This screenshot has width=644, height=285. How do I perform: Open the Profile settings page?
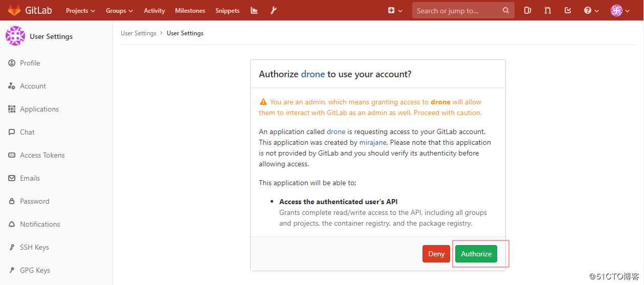[30, 63]
